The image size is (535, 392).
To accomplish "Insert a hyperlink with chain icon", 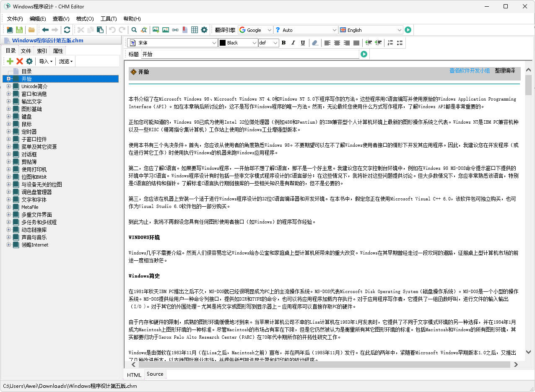I will (x=175, y=30).
